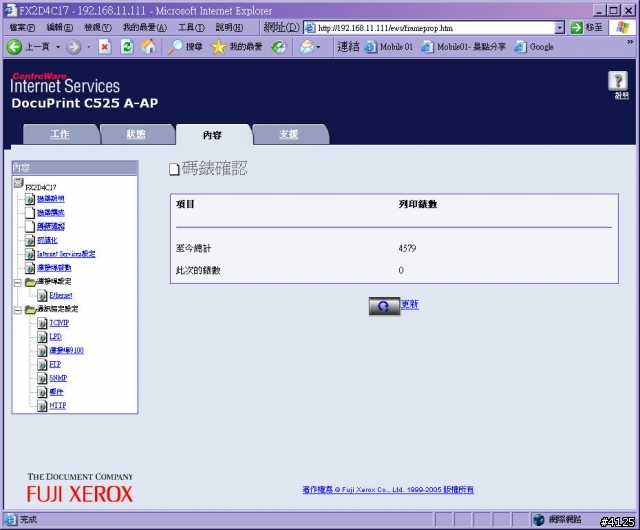Viewport: 640px width, 530px height.
Task: Click the Mobile 01 link bar shortcut
Action: point(389,47)
